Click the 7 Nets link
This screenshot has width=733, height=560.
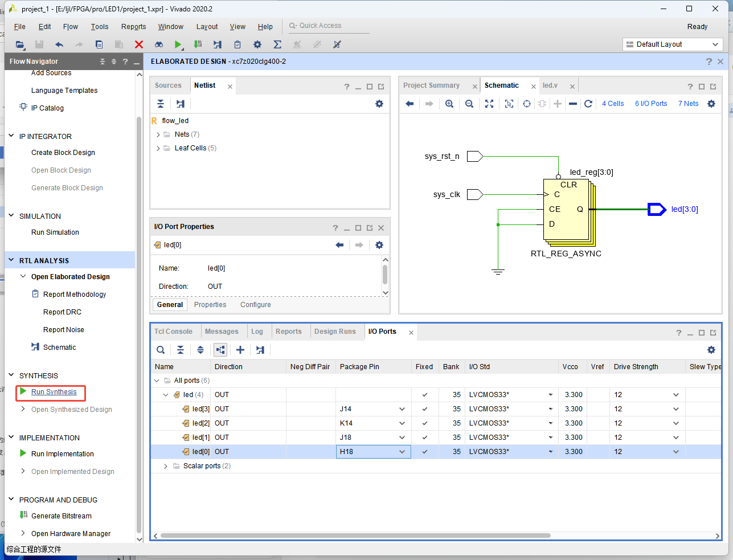point(688,104)
